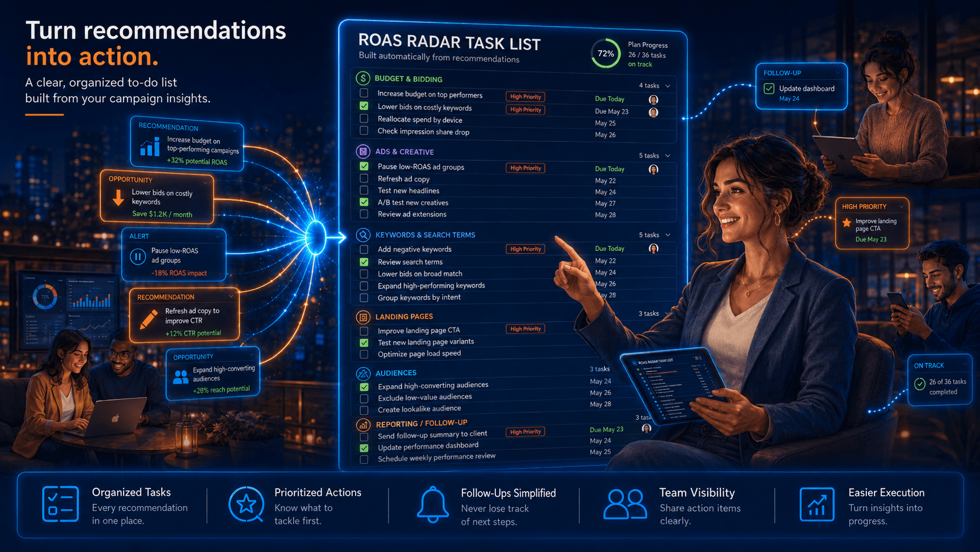Click the pause icon in Alert card

138,256
